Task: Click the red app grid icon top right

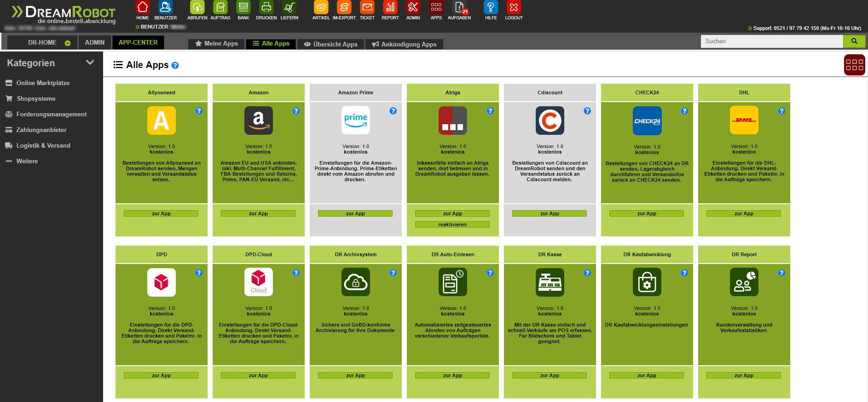Action: (855, 65)
